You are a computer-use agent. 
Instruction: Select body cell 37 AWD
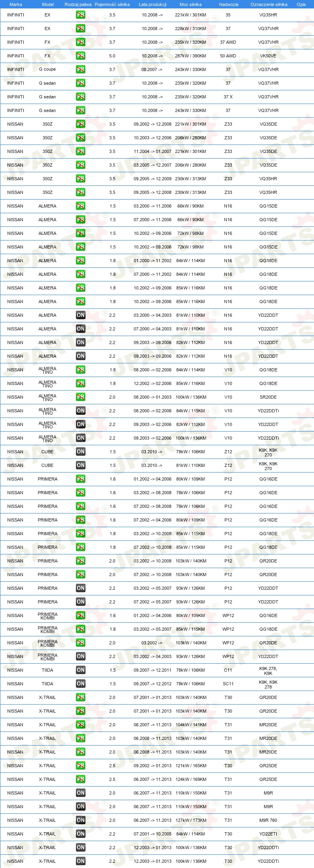tap(228, 42)
